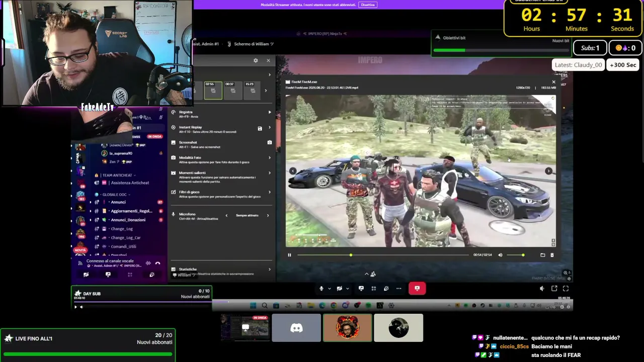Viewport: 644px width, 362px height.
Task: Toggle camera in call controls
Action: (x=340, y=289)
